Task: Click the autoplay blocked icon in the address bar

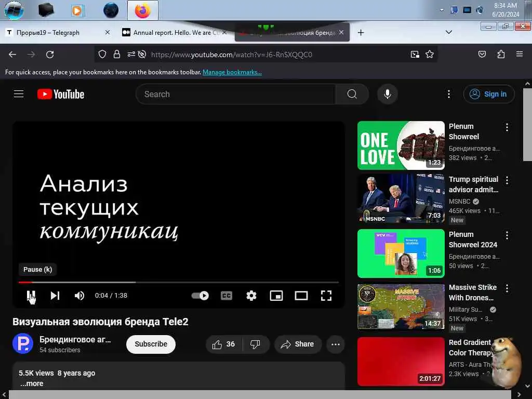Action: tap(142, 54)
